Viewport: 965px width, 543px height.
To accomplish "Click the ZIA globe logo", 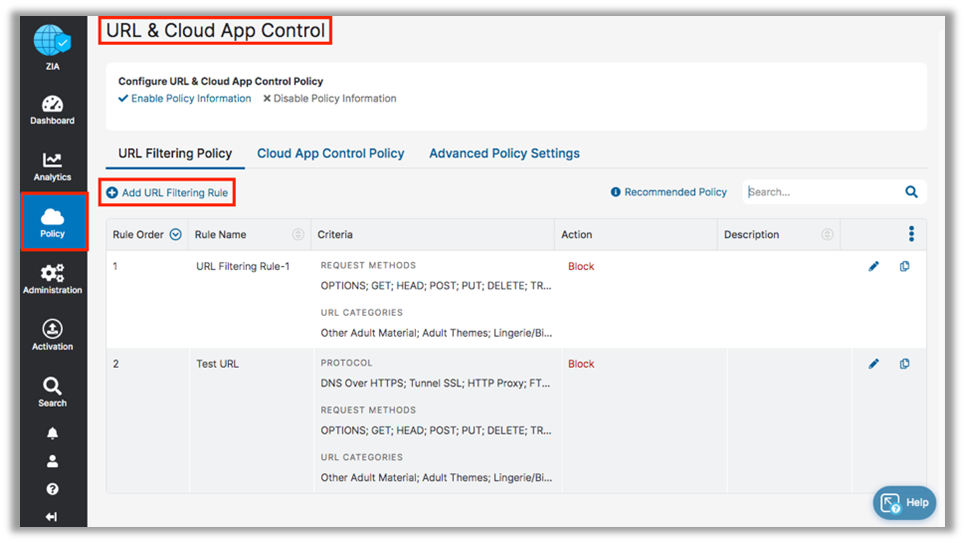I will click(52, 41).
